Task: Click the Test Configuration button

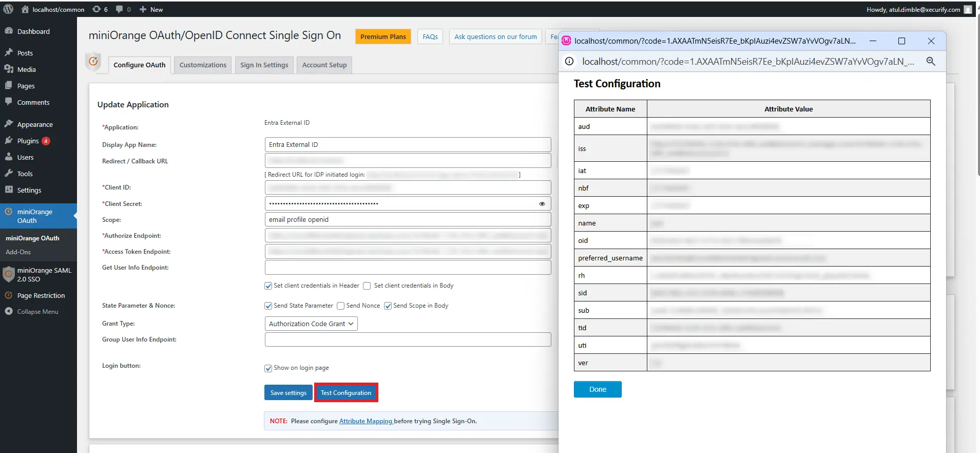Action: [x=346, y=392]
